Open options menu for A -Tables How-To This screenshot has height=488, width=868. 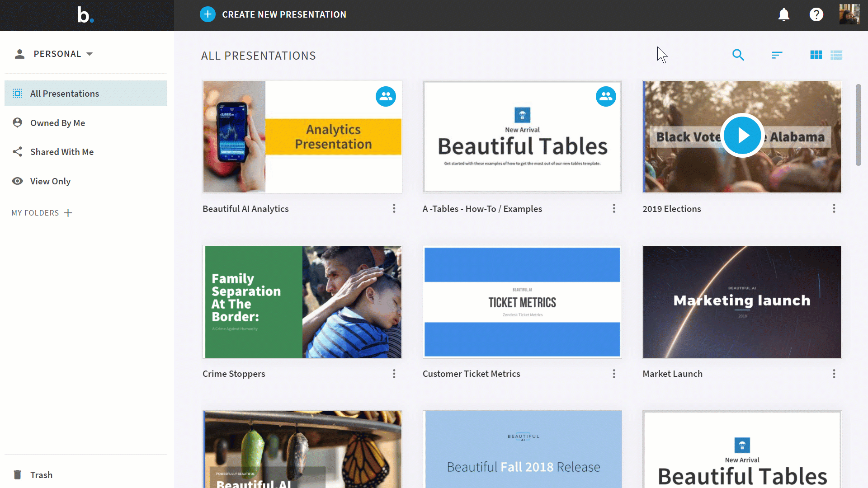tap(614, 208)
